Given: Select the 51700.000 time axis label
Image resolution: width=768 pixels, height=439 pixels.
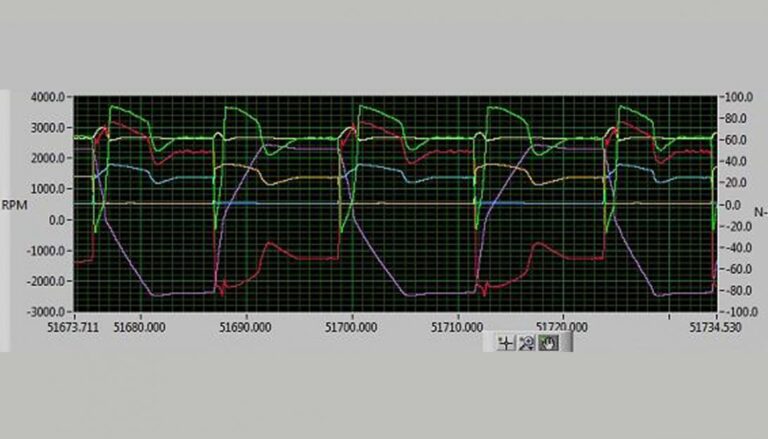Looking at the screenshot, I should point(351,327).
